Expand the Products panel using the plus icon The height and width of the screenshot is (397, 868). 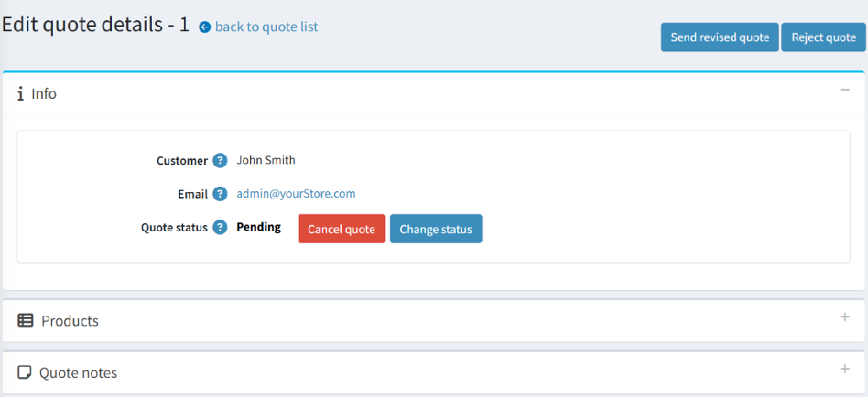point(845,317)
